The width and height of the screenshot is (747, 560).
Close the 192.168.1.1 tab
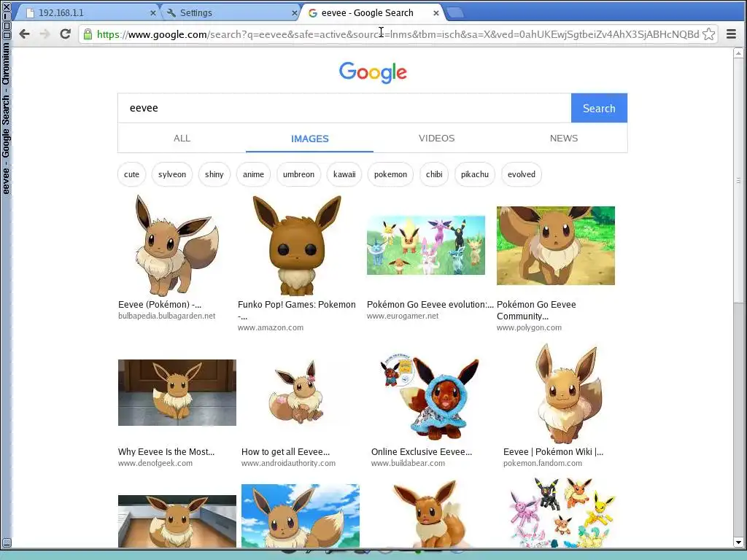153,13
